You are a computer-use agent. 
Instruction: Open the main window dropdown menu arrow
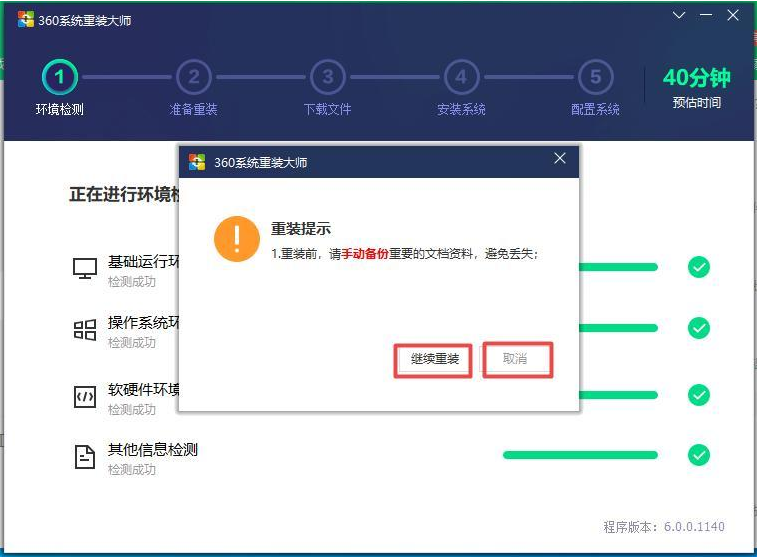click(679, 15)
